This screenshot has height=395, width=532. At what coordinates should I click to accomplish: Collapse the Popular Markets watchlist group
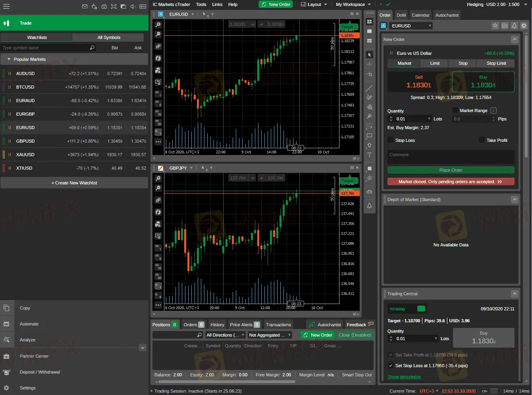(x=9, y=59)
